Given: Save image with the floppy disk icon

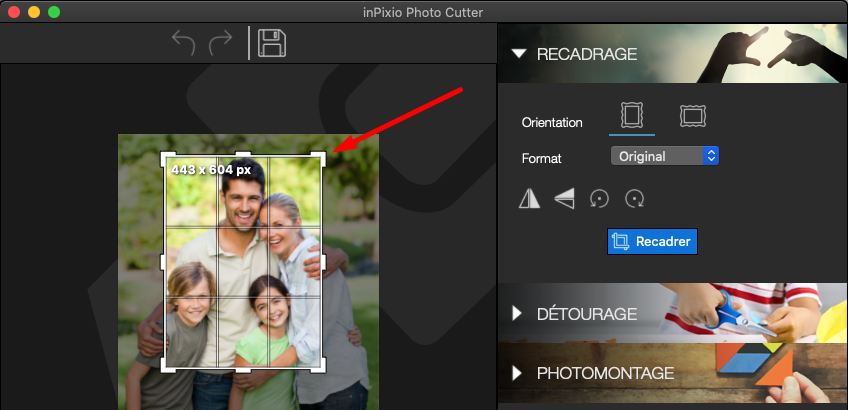Looking at the screenshot, I should click(x=272, y=43).
